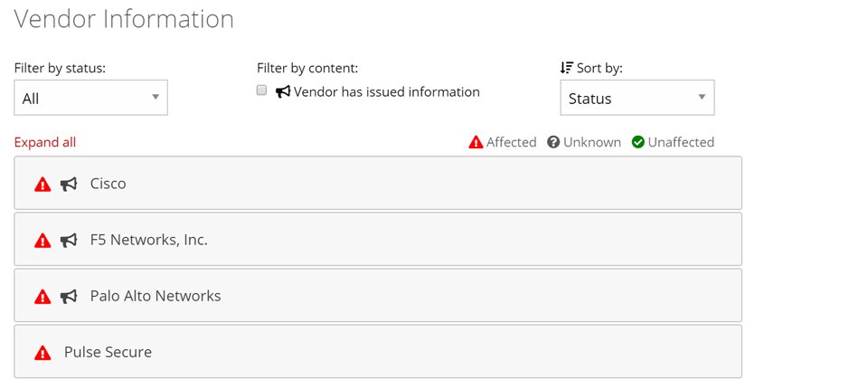
Task: Click the megaphone icon next to Cisco
Action: point(69,185)
